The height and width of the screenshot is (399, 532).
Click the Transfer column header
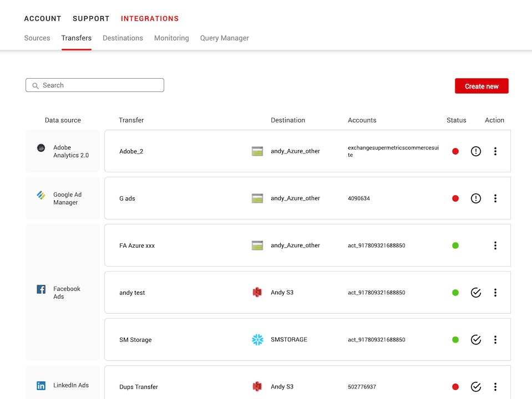point(131,120)
